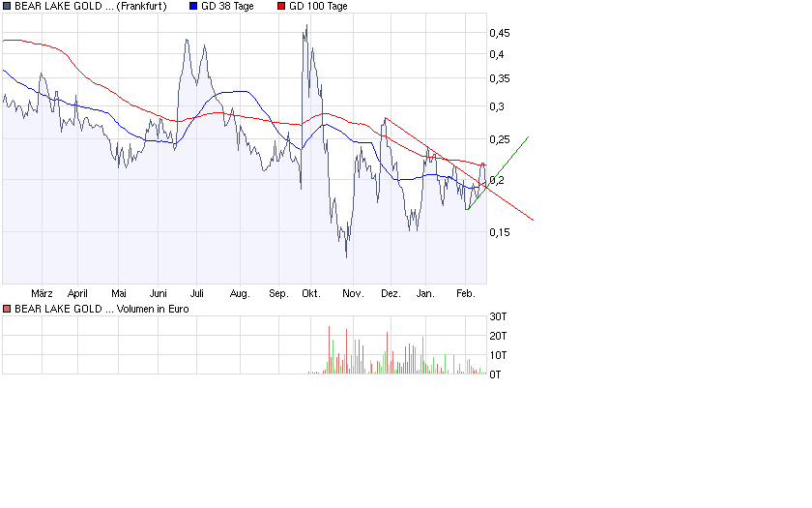
Task: Click the 0,2 price axis label
Action: [497, 180]
